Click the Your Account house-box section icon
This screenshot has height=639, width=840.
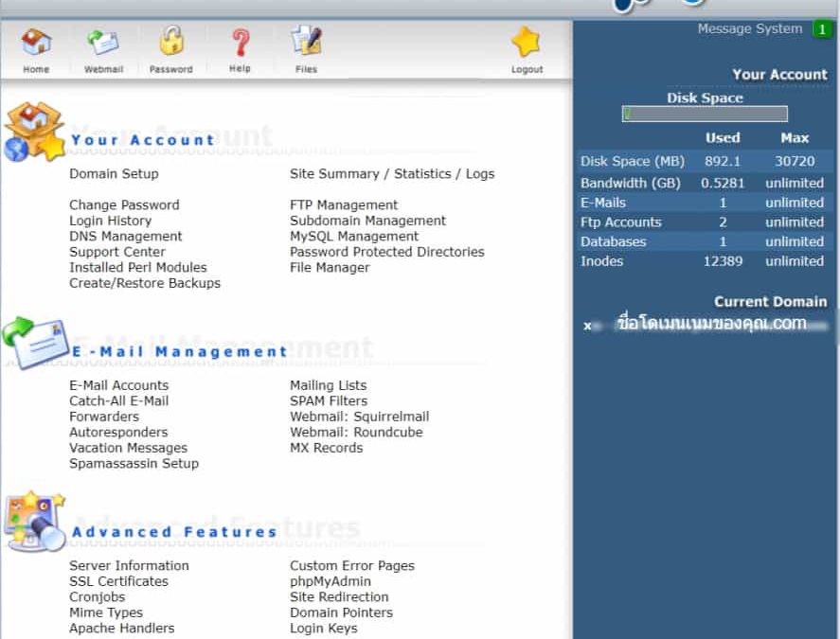34,132
